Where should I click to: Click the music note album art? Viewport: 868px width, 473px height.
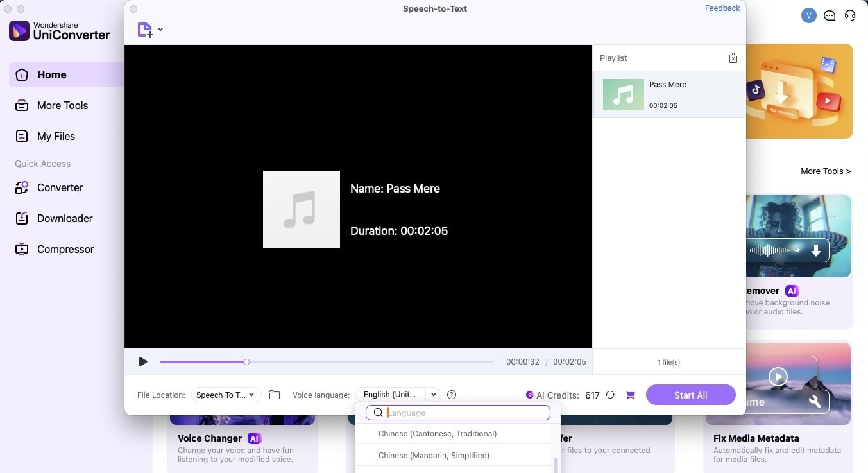[302, 209]
